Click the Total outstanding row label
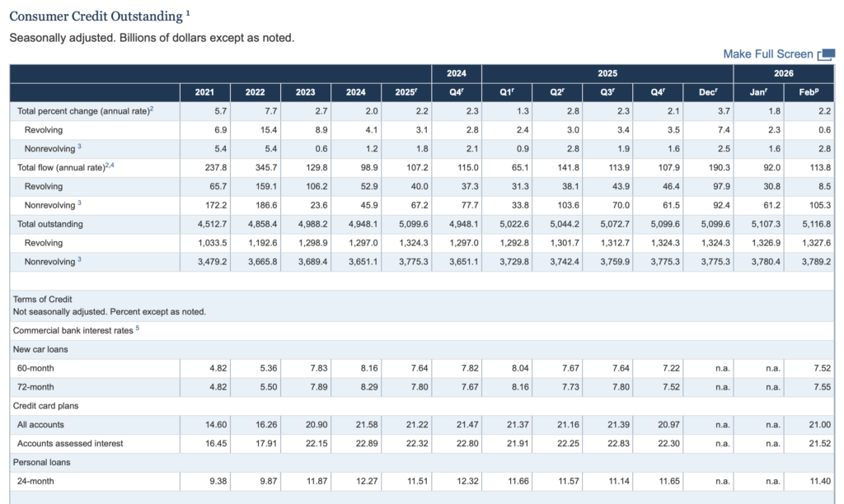Viewport: 844px width, 504px height. [x=50, y=224]
